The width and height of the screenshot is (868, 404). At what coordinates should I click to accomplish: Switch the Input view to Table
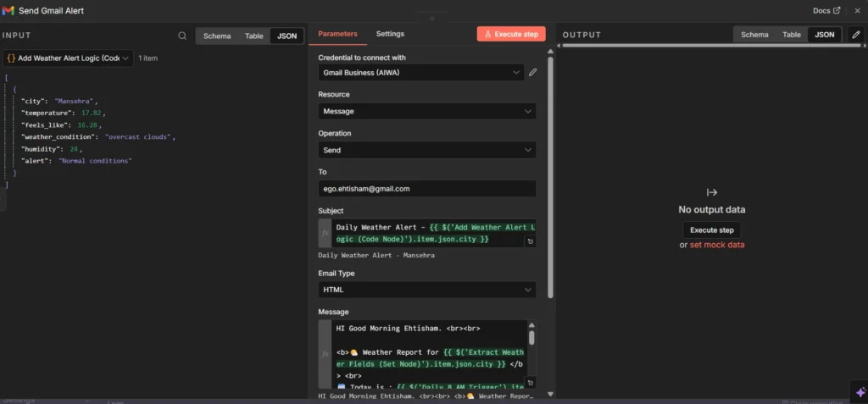[253, 36]
